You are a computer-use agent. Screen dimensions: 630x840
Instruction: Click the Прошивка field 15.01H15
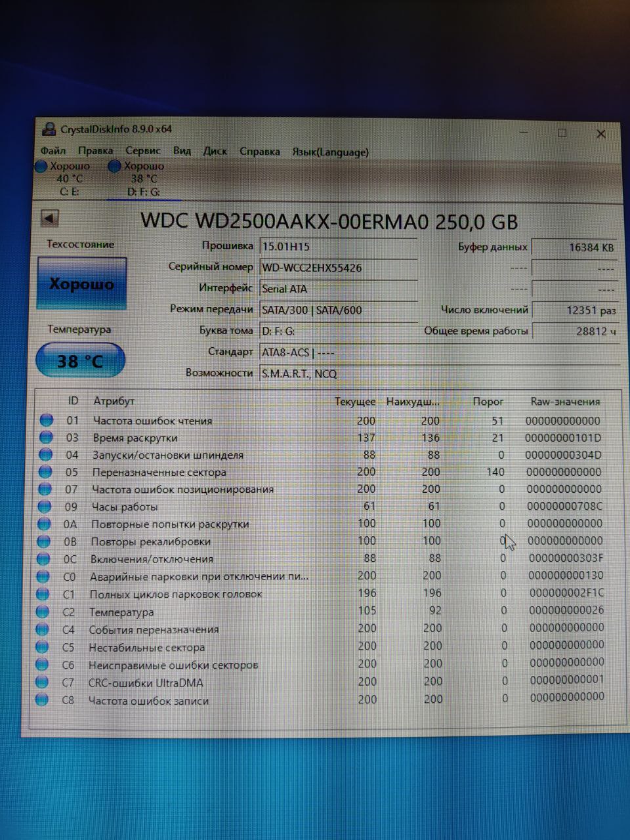[339, 247]
